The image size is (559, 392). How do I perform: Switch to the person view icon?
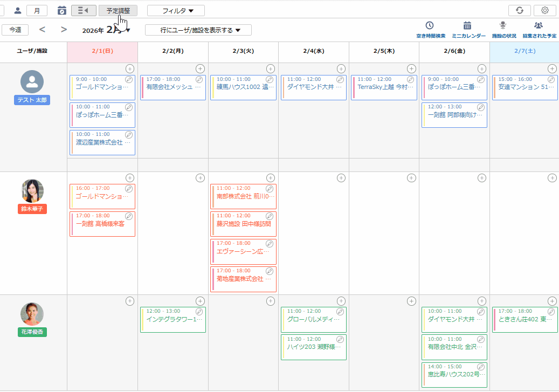pos(18,10)
